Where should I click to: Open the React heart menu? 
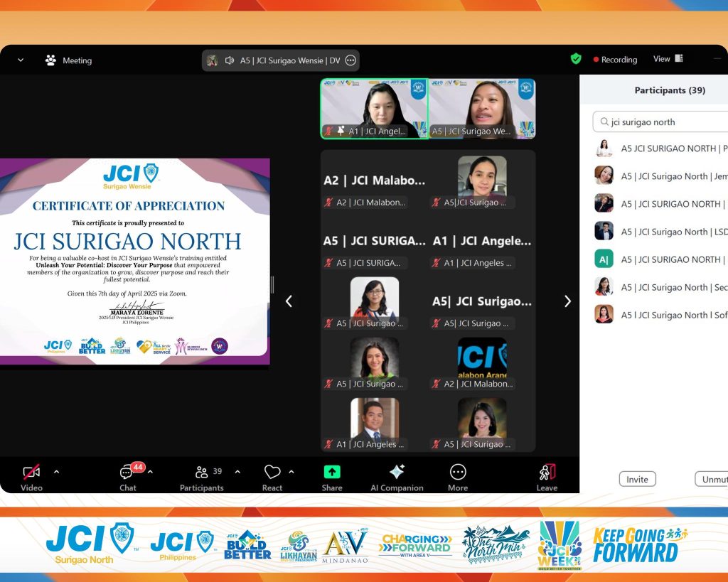point(272,477)
